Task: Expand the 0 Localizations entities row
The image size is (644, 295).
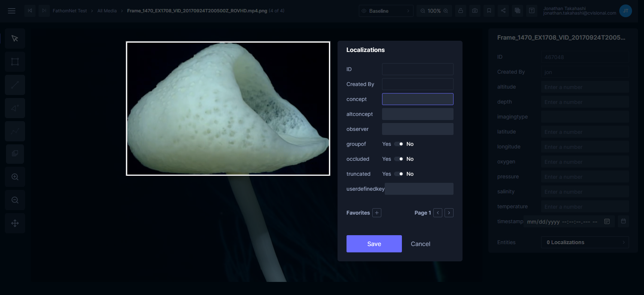Action: click(x=585, y=242)
